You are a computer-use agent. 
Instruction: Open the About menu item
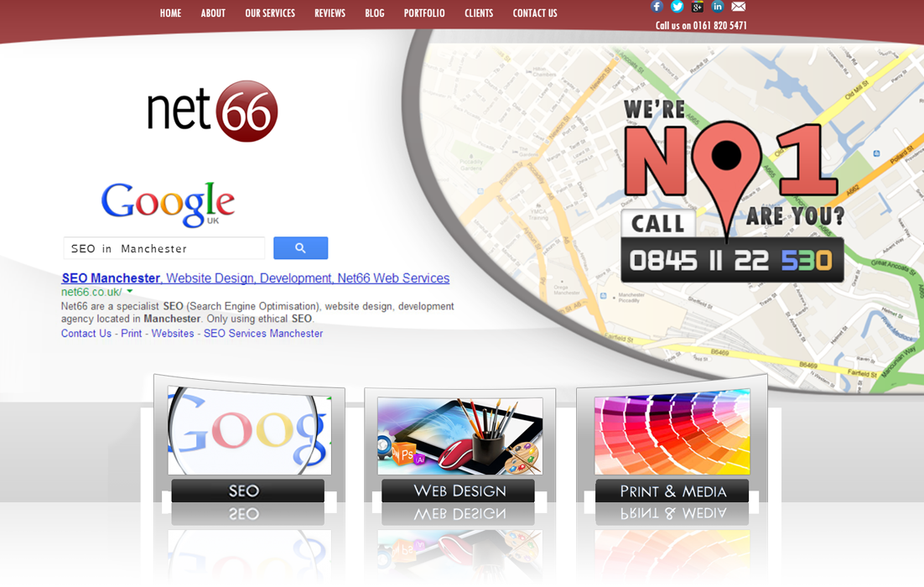click(213, 13)
